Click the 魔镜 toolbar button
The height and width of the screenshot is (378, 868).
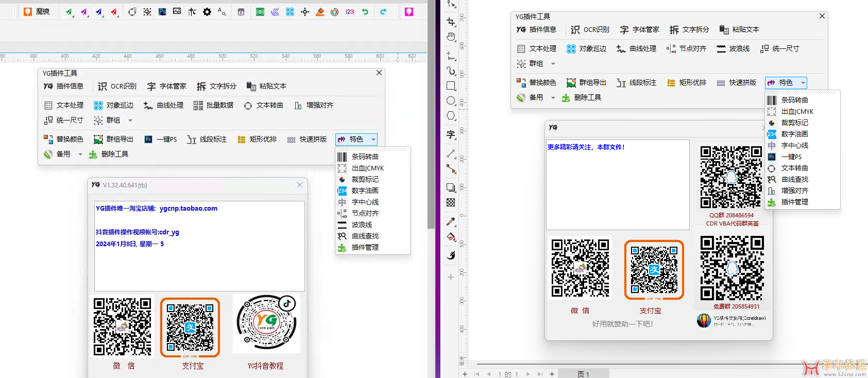coord(37,11)
